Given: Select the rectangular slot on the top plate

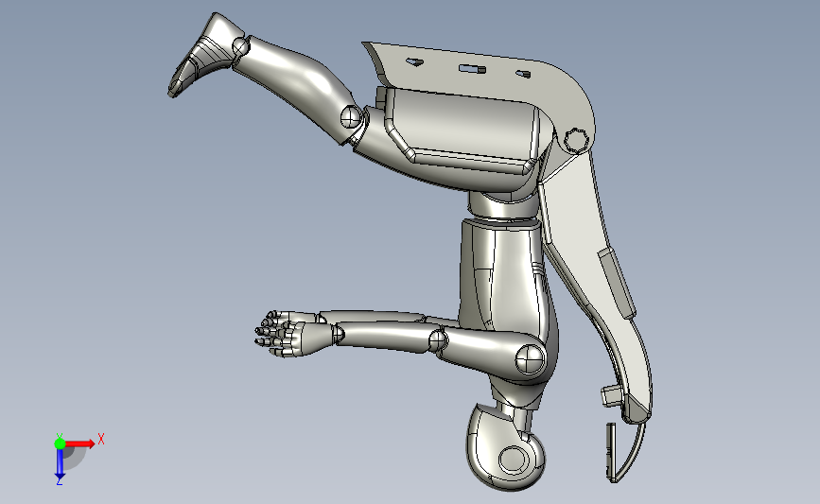Looking at the screenshot, I should 472,68.
